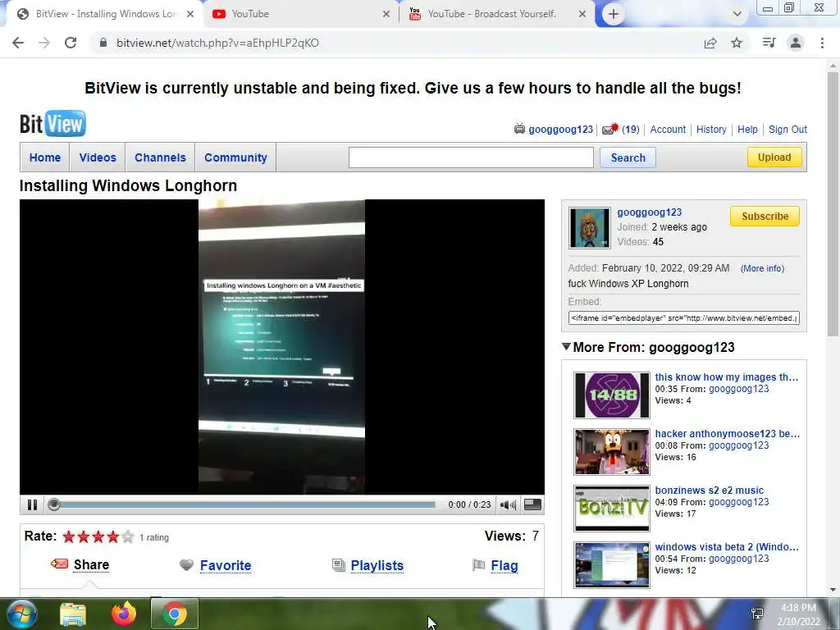The height and width of the screenshot is (630, 840).
Task: Open the Help link
Action: click(x=747, y=129)
